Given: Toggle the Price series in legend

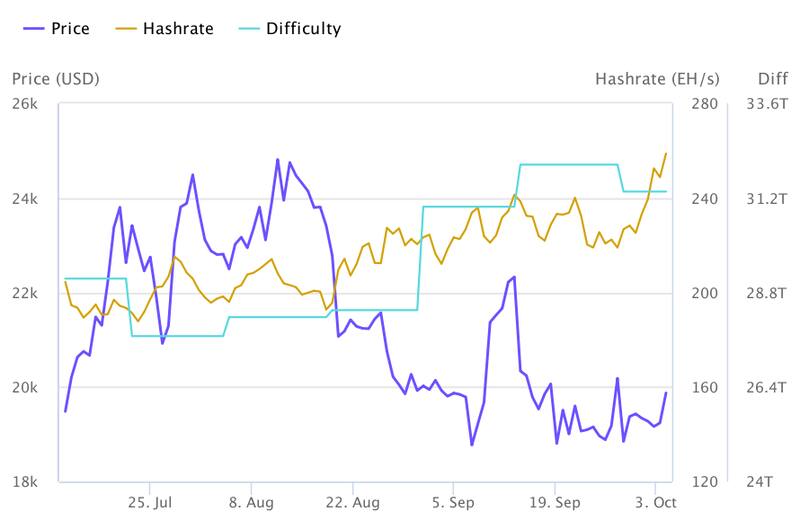Looking at the screenshot, I should tap(68, 28).
